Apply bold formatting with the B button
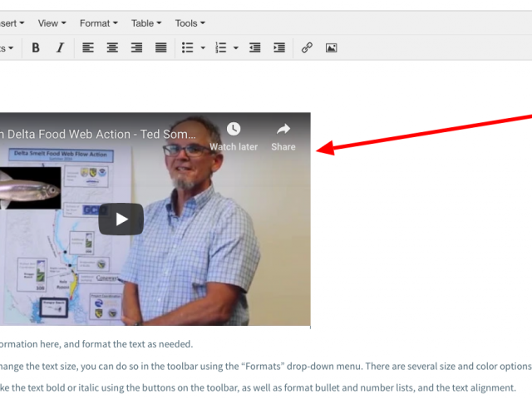 click(36, 48)
